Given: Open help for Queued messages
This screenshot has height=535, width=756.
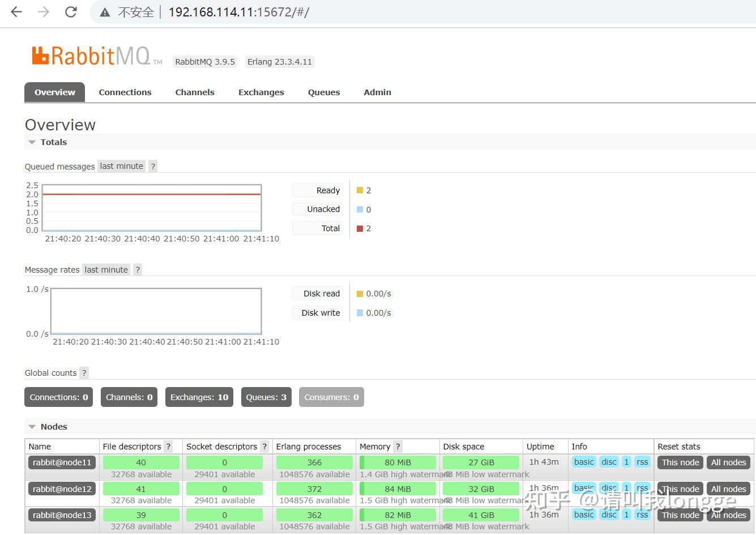Looking at the screenshot, I should (153, 166).
